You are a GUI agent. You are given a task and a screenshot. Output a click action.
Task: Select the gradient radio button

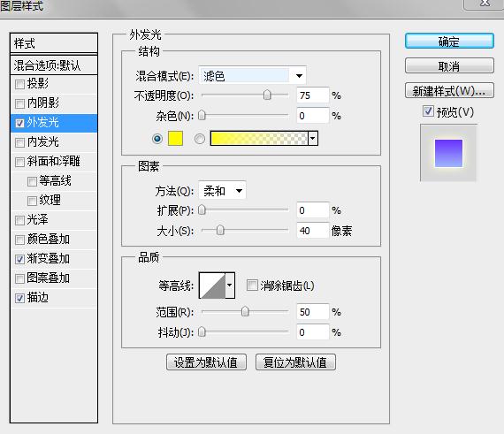click(x=200, y=139)
